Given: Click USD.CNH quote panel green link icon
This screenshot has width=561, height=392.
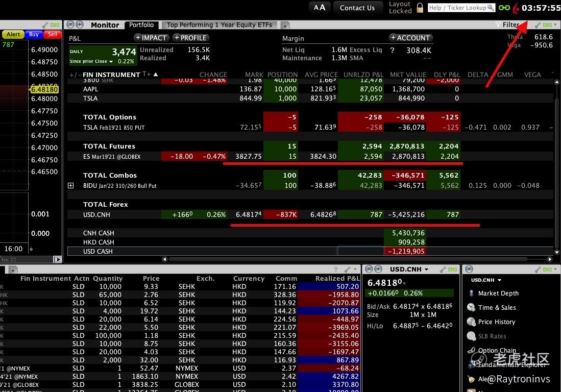Looking at the screenshot, I should [x=452, y=269].
